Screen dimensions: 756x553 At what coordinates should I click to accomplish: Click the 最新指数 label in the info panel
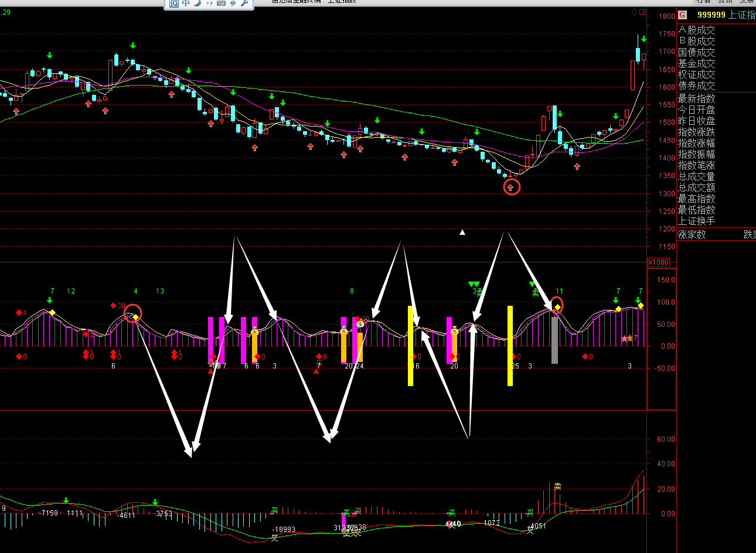click(697, 98)
